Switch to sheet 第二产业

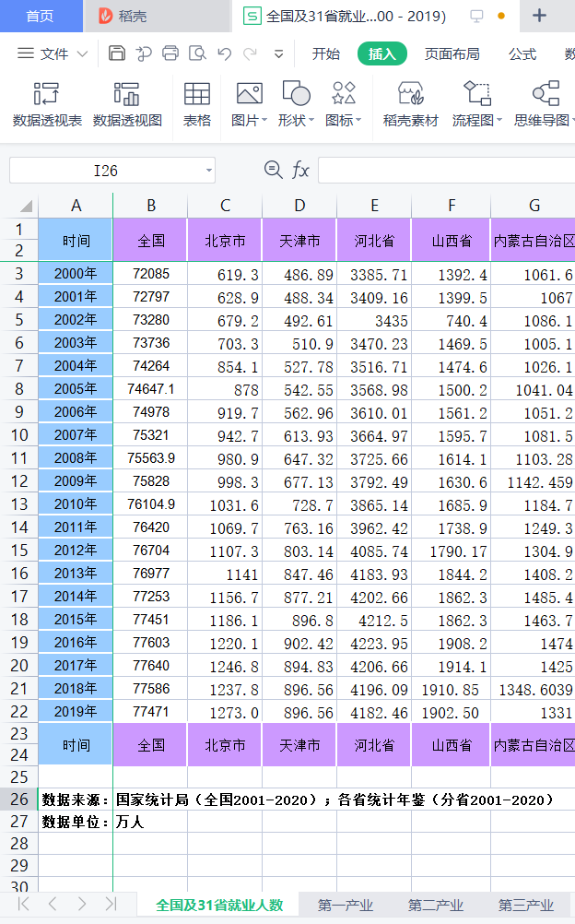tap(435, 905)
